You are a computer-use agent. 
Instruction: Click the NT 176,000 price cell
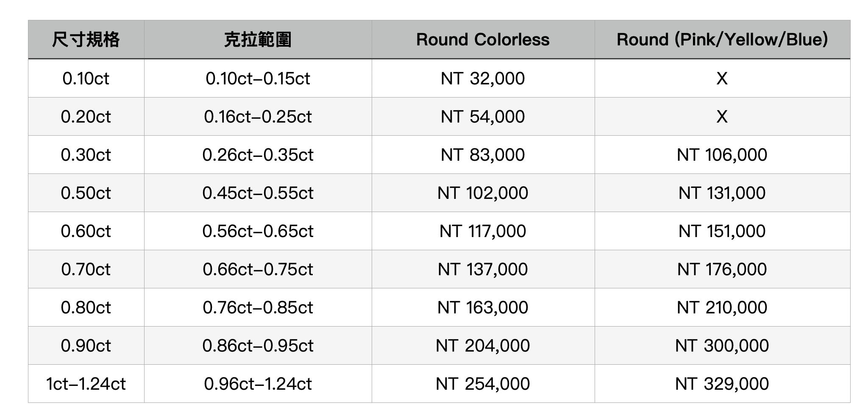tap(722, 269)
